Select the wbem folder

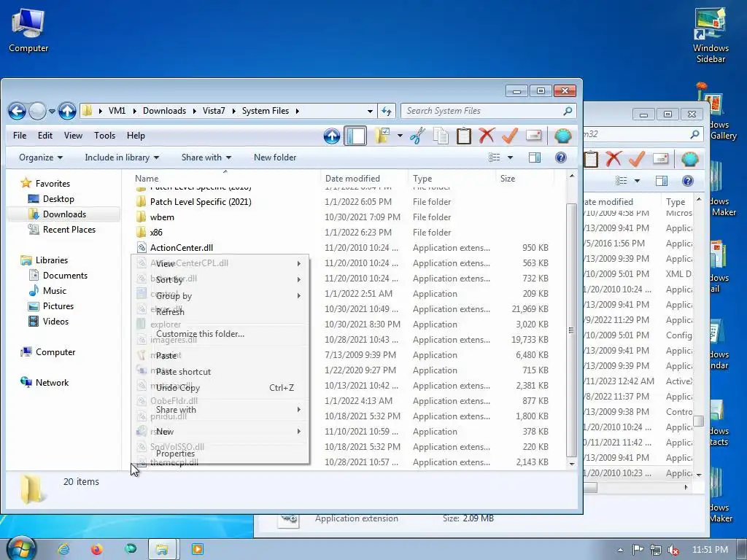point(162,217)
